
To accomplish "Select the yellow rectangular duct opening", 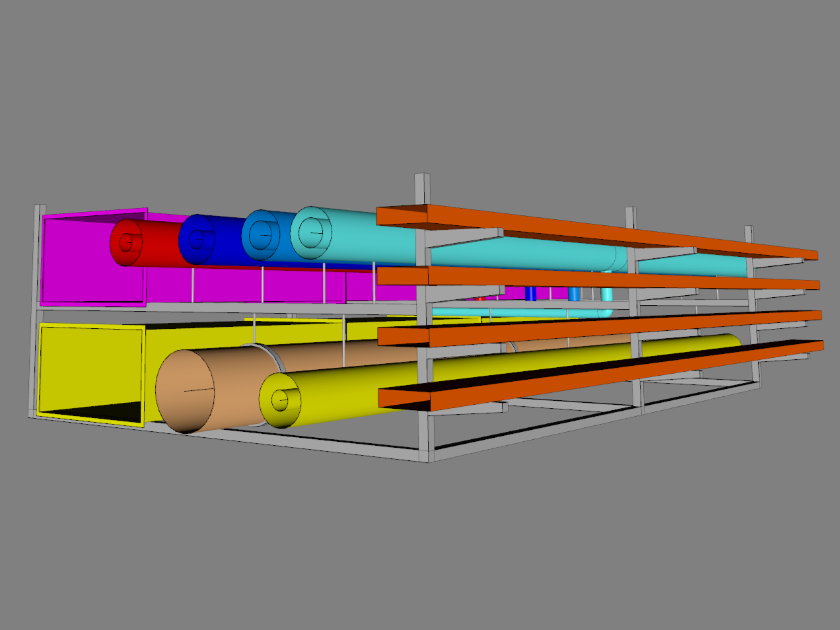I will tap(91, 374).
